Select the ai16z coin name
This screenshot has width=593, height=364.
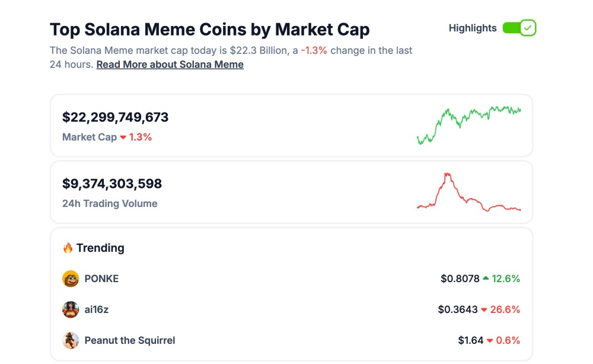coord(97,309)
